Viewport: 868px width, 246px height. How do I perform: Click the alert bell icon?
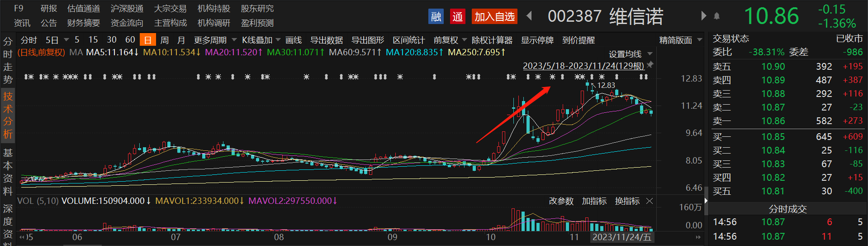click(716, 16)
